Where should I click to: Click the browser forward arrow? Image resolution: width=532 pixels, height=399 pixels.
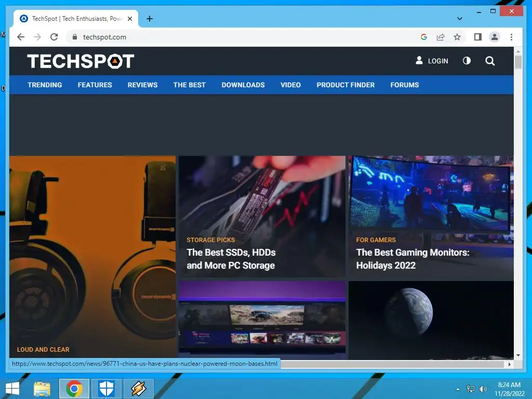tap(37, 37)
